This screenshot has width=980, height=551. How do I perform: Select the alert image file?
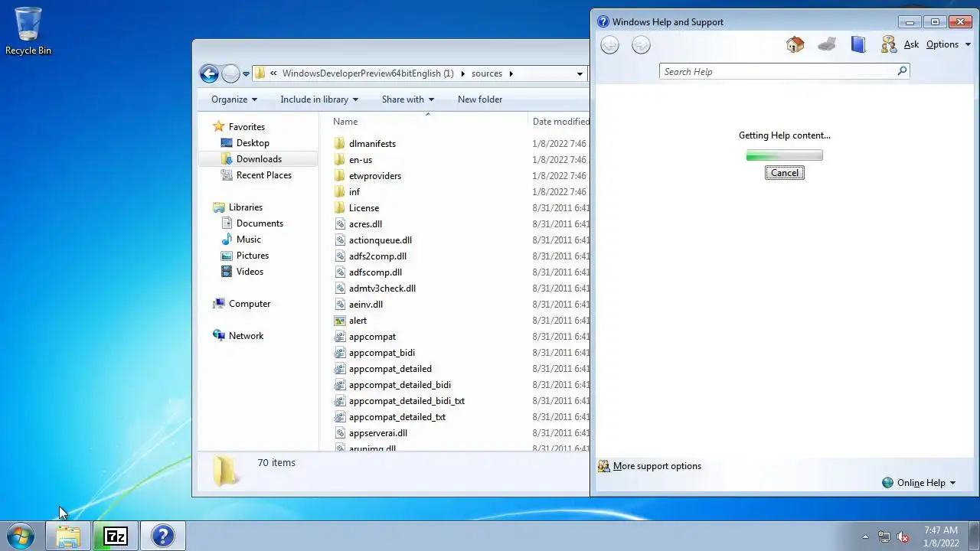[x=358, y=320]
